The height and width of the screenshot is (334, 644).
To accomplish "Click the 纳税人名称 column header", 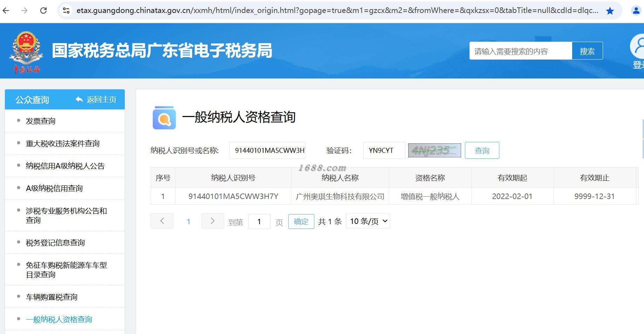I will (340, 178).
